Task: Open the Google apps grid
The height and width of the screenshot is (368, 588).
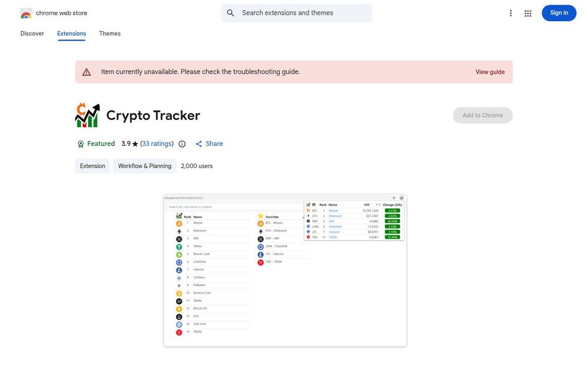Action: 527,13
